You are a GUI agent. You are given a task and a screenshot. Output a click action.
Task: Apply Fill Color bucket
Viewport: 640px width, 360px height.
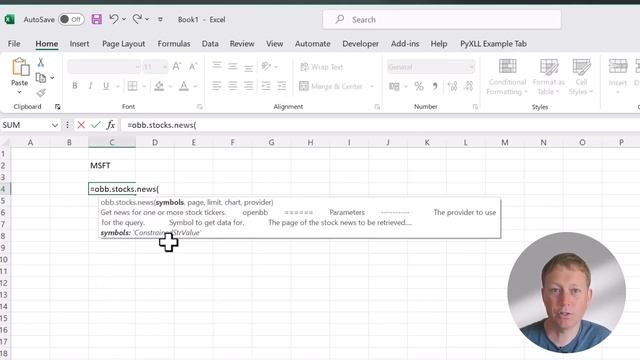(x=159, y=86)
